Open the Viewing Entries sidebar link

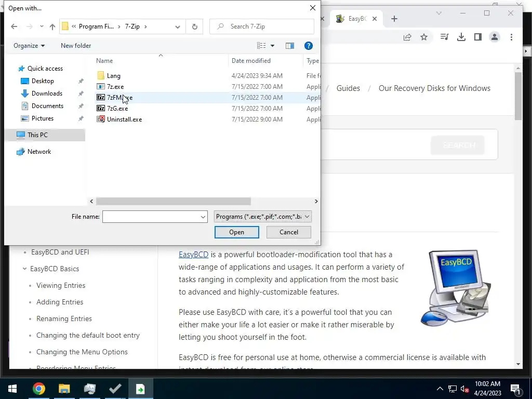click(x=61, y=285)
